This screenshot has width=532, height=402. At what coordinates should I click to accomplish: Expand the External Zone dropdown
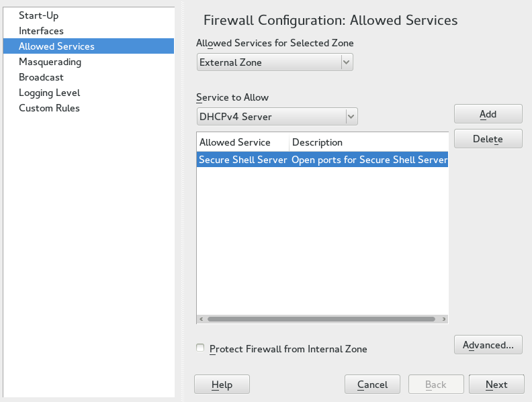click(269, 62)
